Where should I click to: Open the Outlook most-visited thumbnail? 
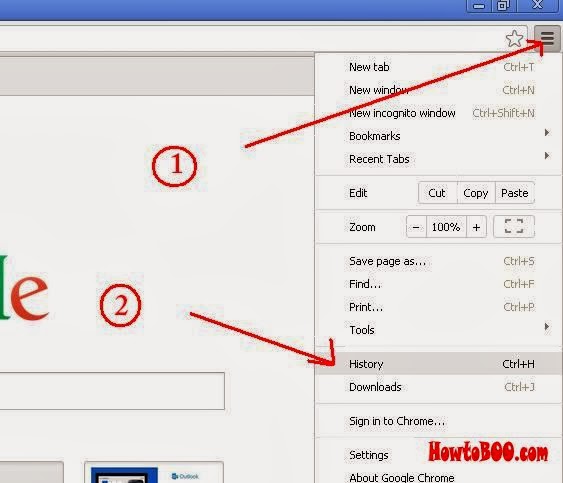154,473
